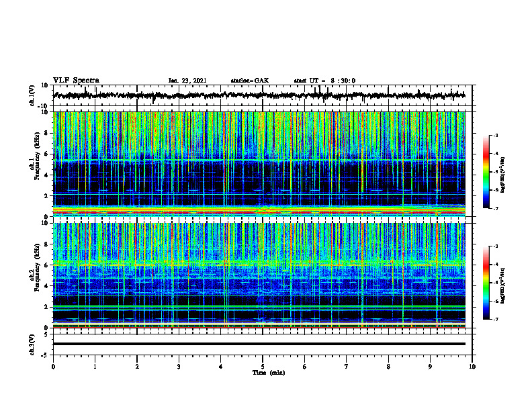532x411 pixels.
Task: Click the "VLF Spectra" plot title
Action: click(x=76, y=81)
